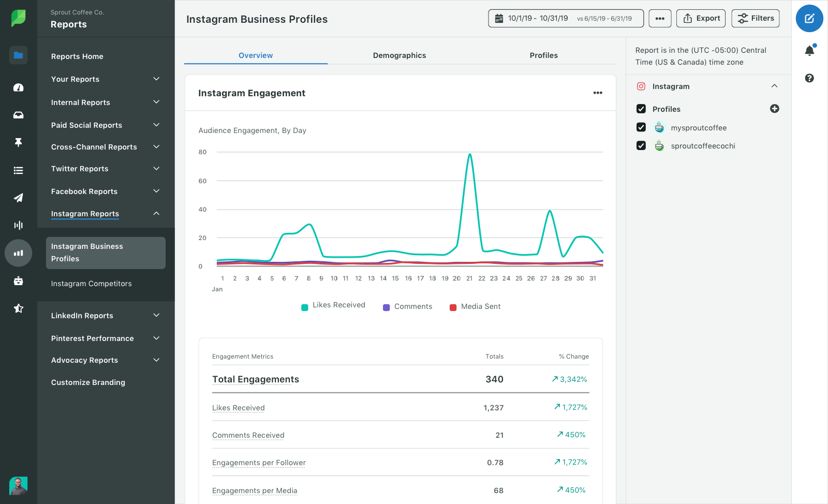
Task: Click the Export button
Action: click(701, 19)
